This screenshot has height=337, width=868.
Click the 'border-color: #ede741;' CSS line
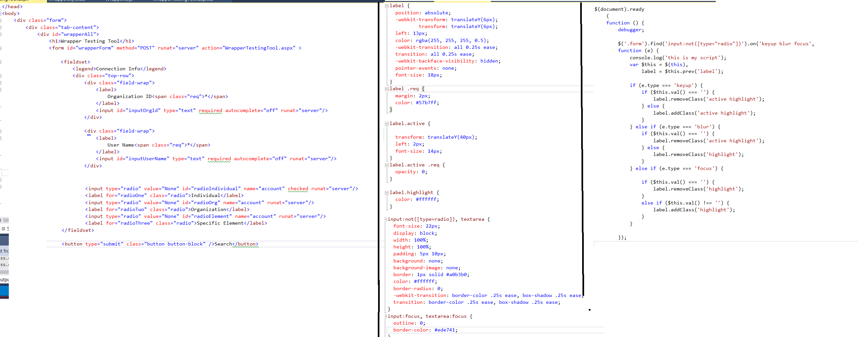[x=425, y=330]
